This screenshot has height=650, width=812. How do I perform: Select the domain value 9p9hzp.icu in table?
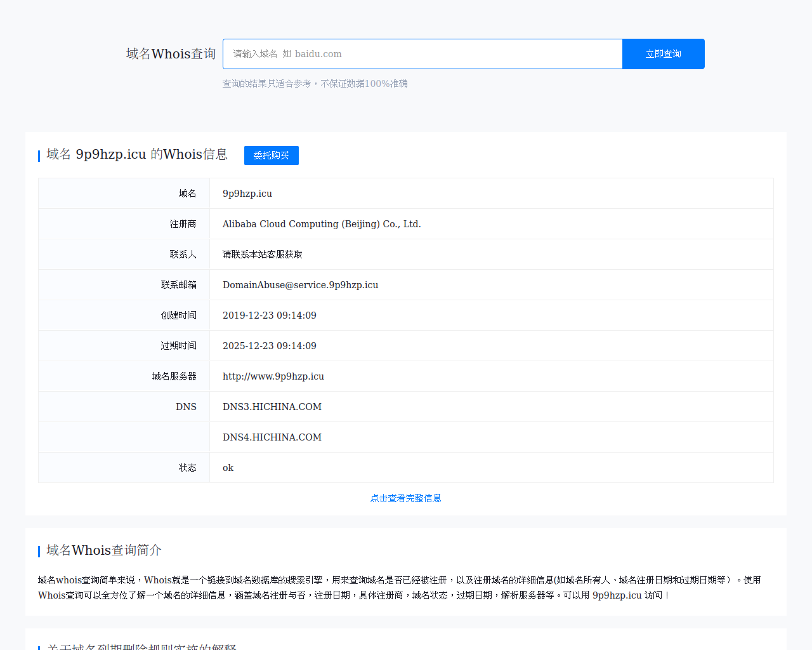247,194
